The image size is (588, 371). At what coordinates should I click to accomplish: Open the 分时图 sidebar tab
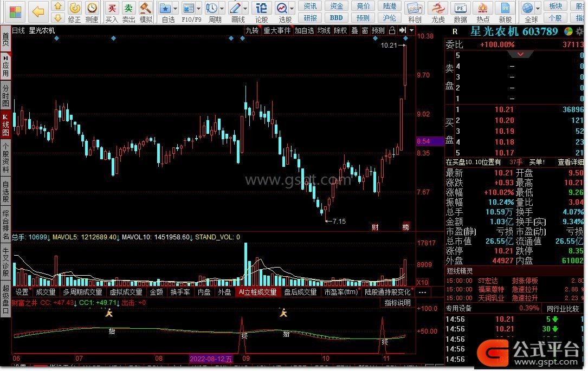coord(5,95)
